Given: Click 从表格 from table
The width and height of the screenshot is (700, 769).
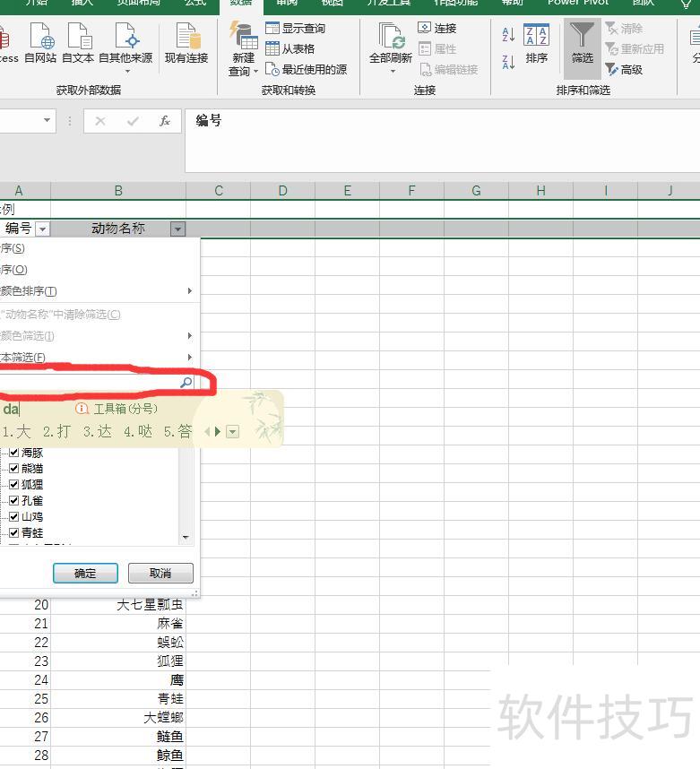Looking at the screenshot, I should pos(290,49).
